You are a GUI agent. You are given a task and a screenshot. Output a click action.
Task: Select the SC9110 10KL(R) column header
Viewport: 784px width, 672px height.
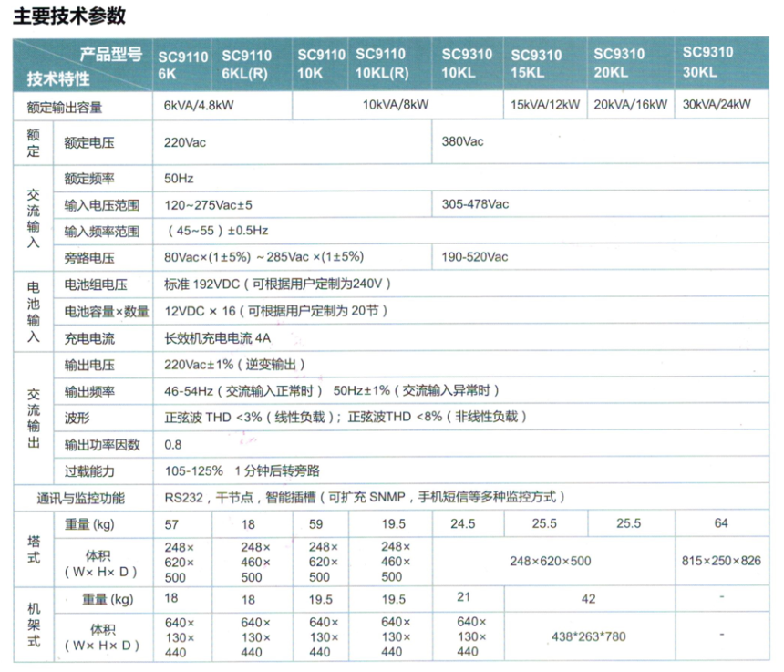tap(382, 64)
